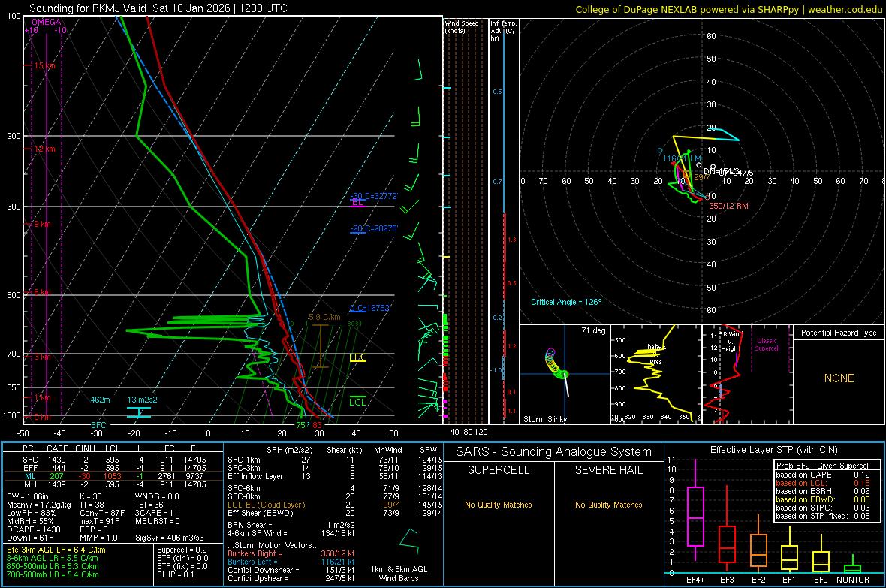The width and height of the screenshot is (886, 588).
Task: Click the '1km & 6km AGL Wind Barbs' caption
Action: [399, 574]
